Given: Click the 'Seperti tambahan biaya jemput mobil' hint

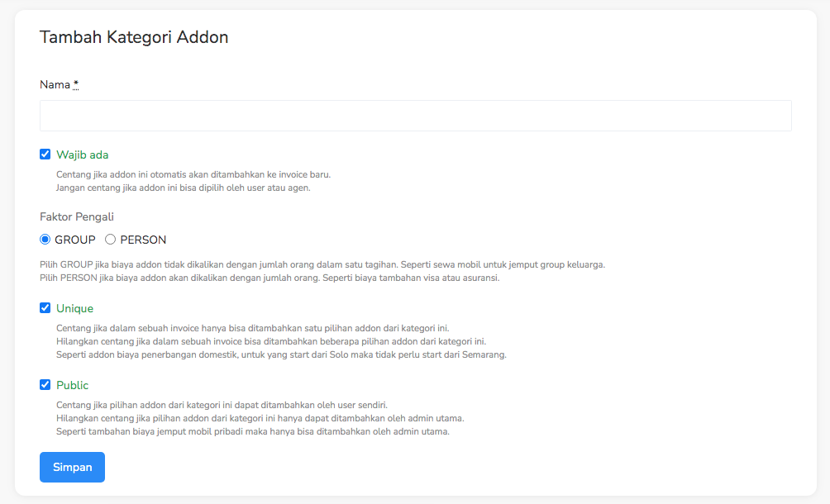Looking at the screenshot, I should point(253,431).
